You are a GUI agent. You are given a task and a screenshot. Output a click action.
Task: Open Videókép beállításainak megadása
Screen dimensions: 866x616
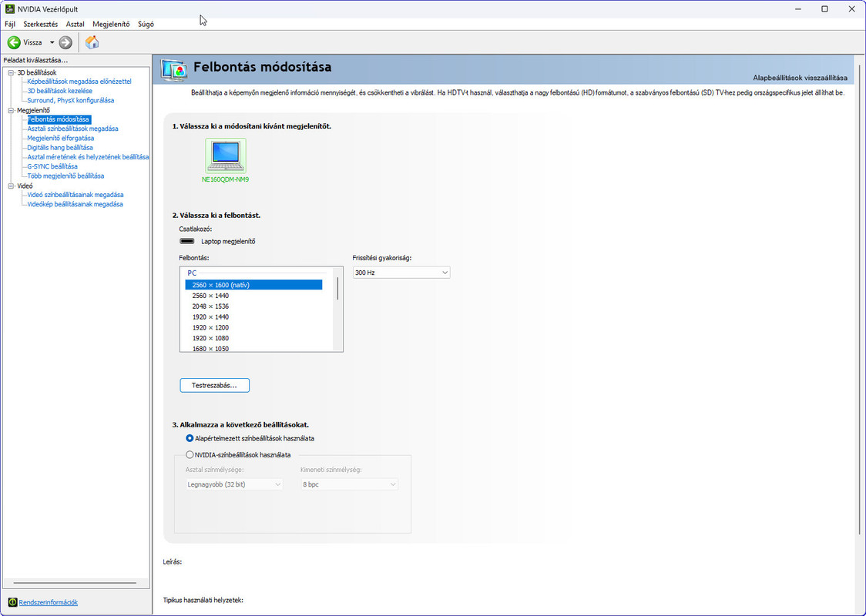(x=75, y=204)
